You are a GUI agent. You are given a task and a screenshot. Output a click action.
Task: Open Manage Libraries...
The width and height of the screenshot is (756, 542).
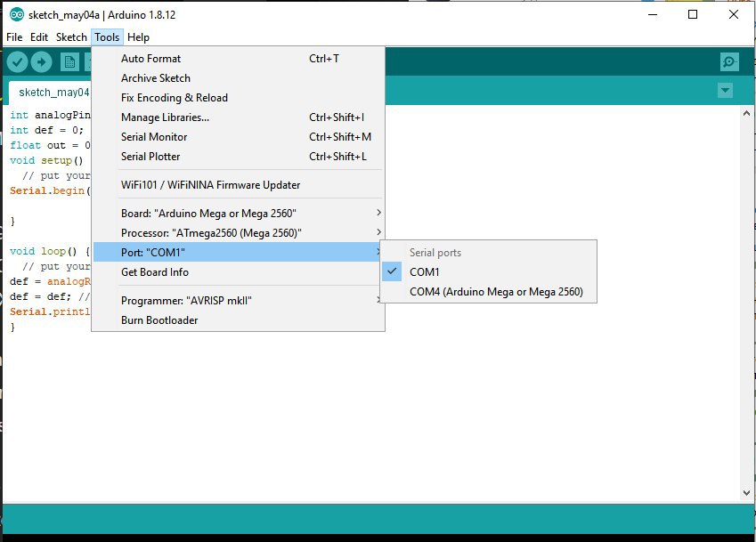(239, 117)
